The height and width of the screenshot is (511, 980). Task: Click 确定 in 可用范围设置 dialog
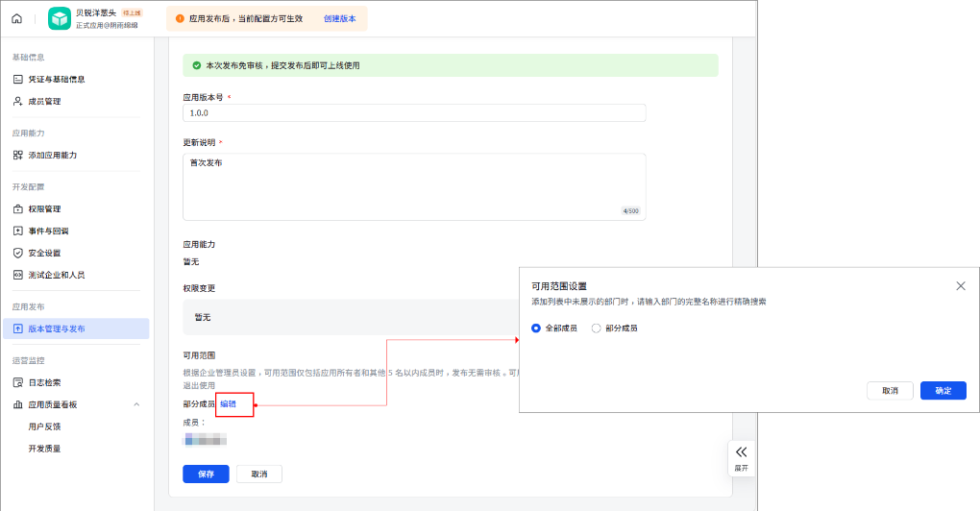tap(943, 390)
